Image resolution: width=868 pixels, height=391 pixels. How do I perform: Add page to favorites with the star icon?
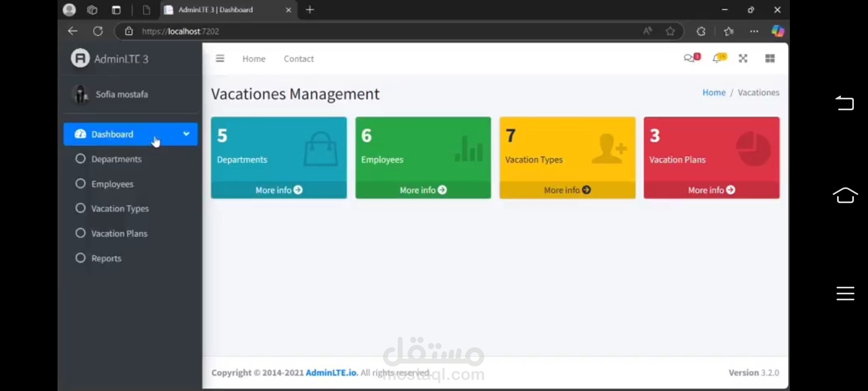pyautogui.click(x=671, y=31)
